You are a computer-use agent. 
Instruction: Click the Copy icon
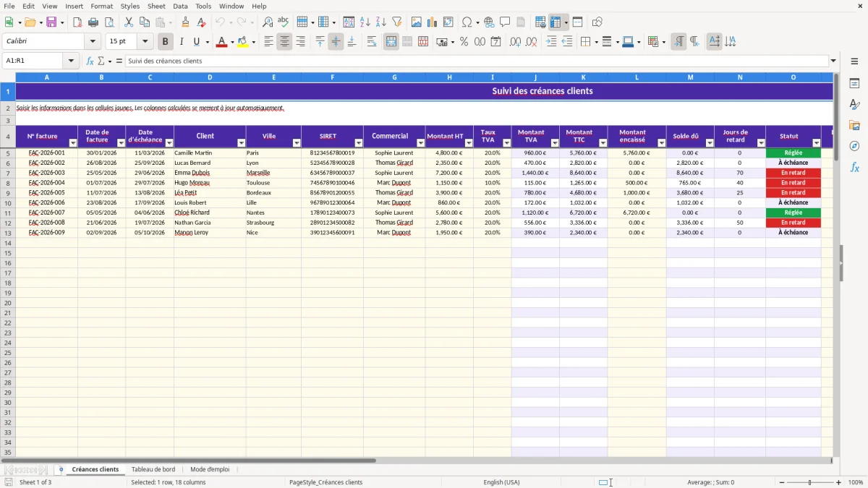tap(144, 22)
